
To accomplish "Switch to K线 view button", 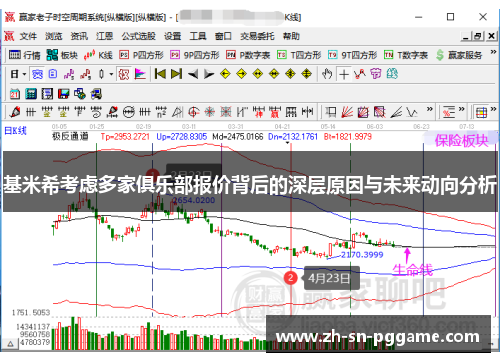I will tap(98, 55).
